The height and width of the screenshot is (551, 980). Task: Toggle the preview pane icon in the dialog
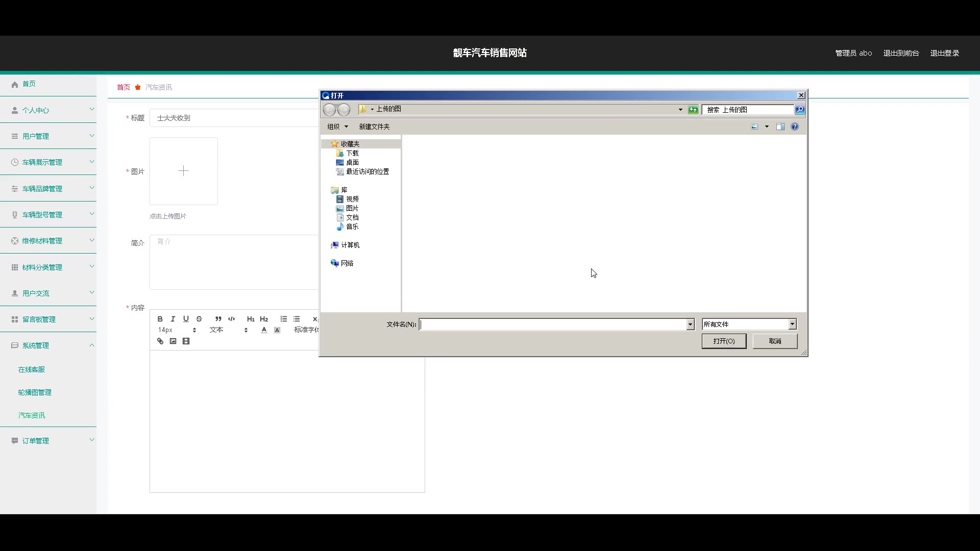[780, 127]
